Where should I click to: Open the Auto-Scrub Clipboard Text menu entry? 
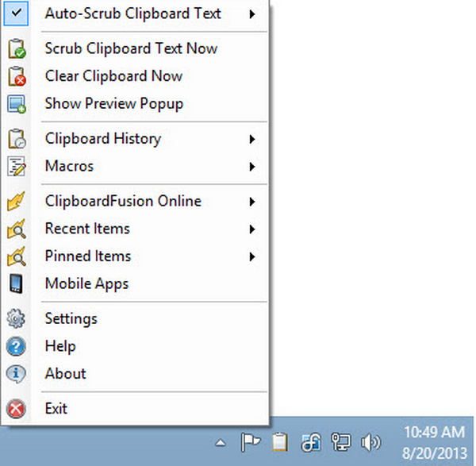point(133,13)
